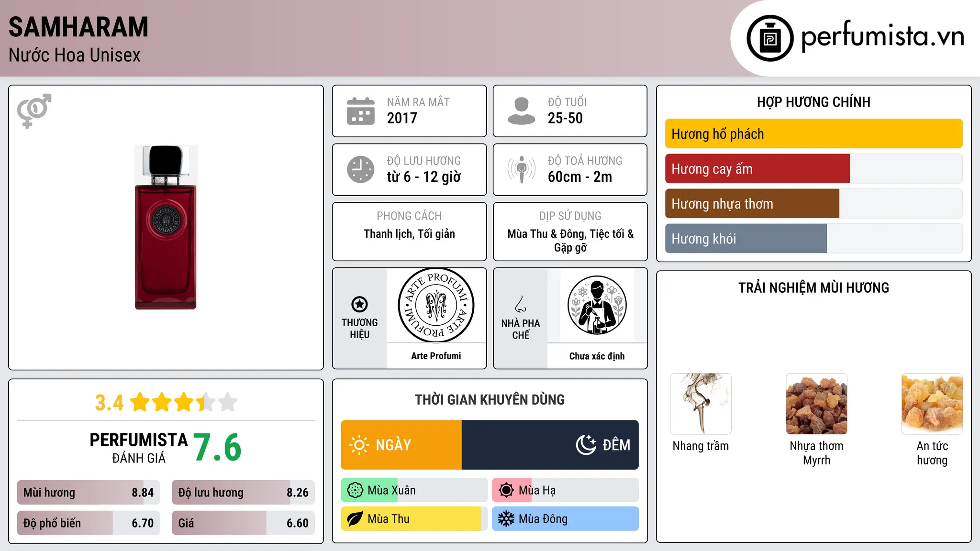Click the sun icon for Mùa Hạ
The width and height of the screenshot is (980, 551).
(506, 490)
